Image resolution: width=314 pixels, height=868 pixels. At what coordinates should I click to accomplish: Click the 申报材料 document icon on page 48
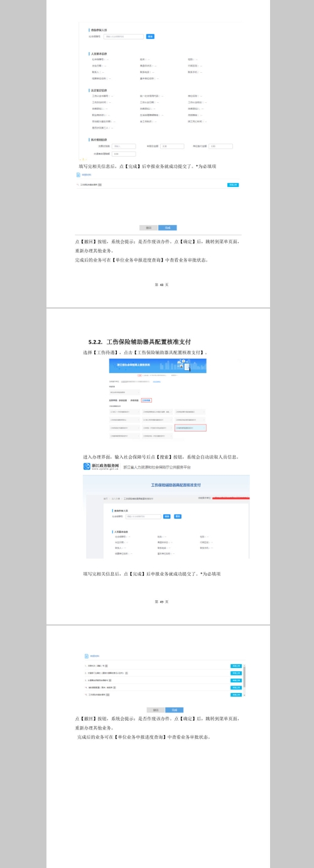coord(78,175)
